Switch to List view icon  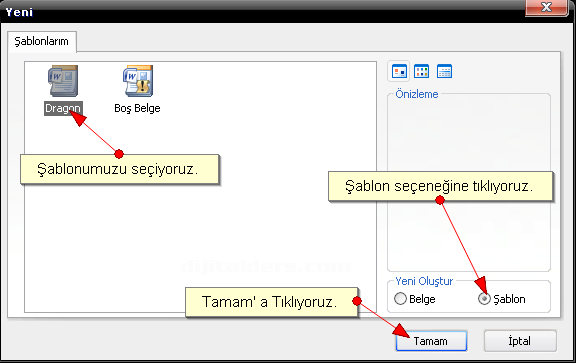tap(421, 71)
